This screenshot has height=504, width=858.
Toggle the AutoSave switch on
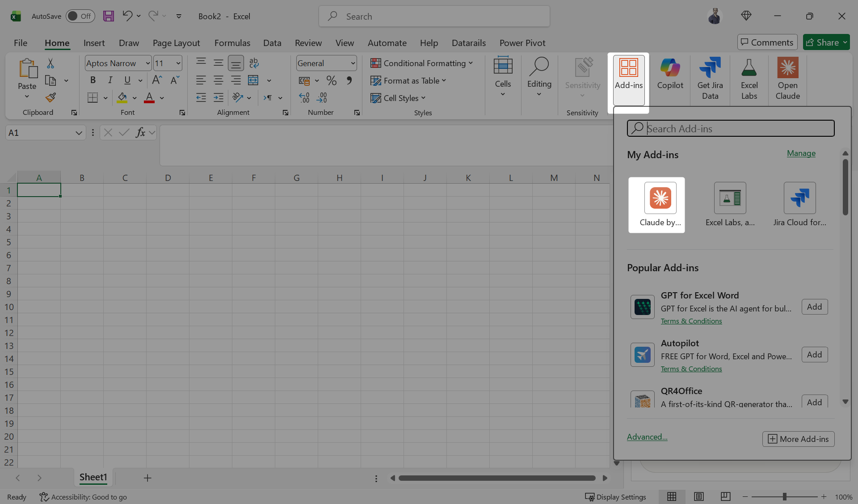(x=80, y=16)
